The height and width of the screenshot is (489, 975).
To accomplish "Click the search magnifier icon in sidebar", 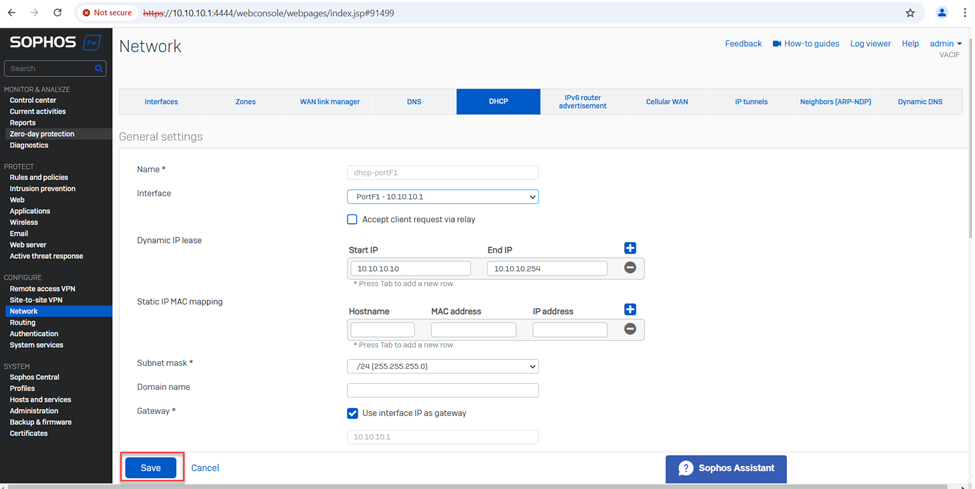I will [99, 69].
